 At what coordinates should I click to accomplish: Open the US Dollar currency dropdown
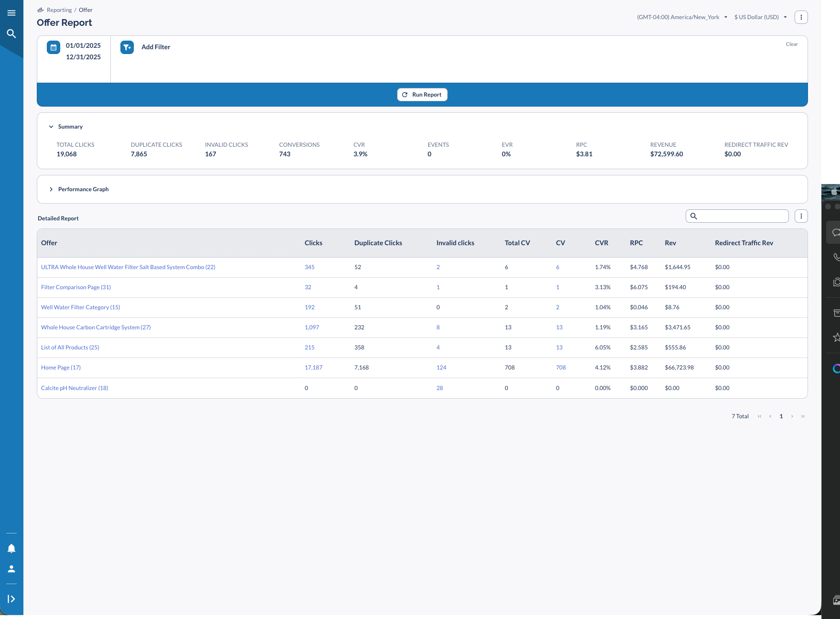tap(760, 17)
